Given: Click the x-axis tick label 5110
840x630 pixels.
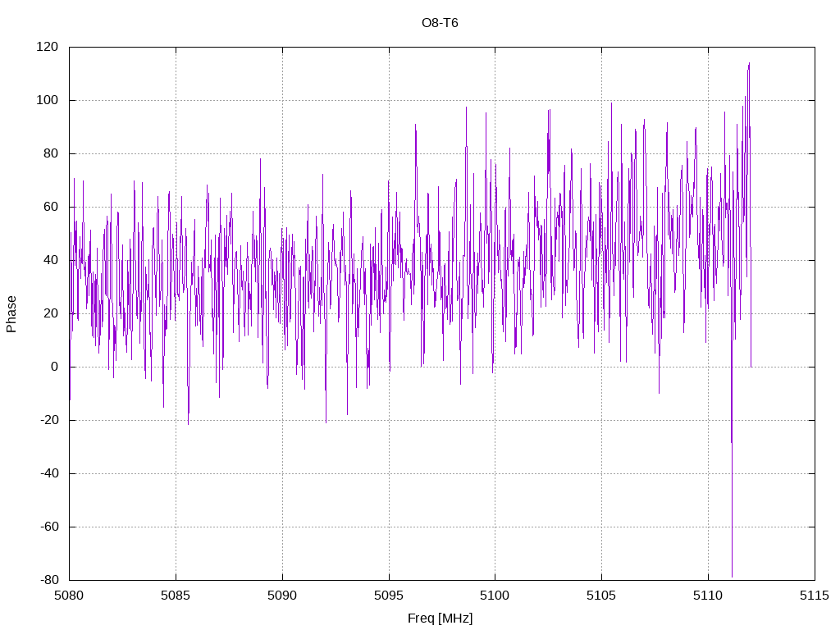Looking at the screenshot, I should click(x=708, y=596).
